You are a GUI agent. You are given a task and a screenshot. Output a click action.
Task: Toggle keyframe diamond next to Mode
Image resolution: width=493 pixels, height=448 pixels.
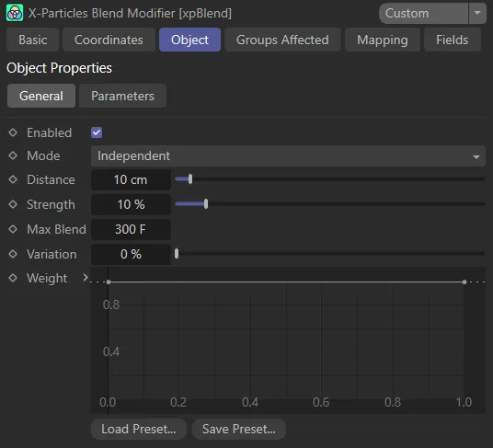(13, 155)
